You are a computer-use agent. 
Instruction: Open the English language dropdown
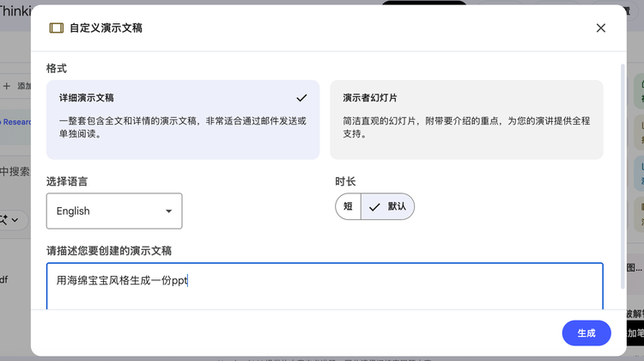point(114,211)
